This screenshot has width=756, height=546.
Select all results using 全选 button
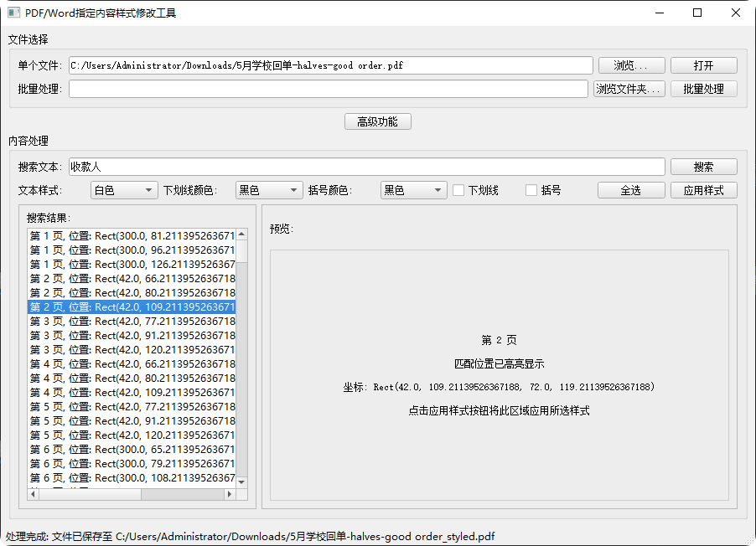[631, 190]
